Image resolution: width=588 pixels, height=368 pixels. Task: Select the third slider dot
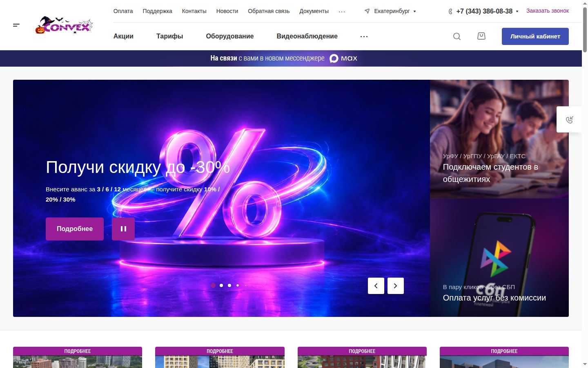(x=229, y=285)
